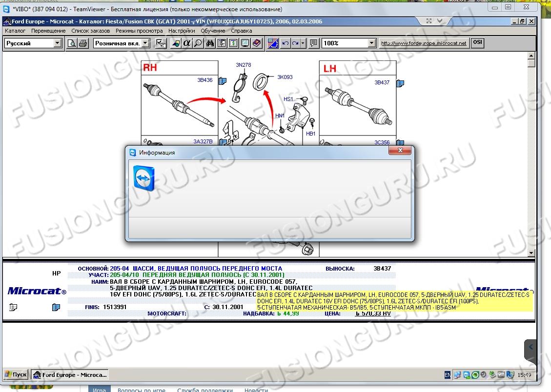Image resolution: width=551 pixels, height=392 pixels.
Task: Click the Ford Europe - Microcat taskbar button
Action: pyautogui.click(x=70, y=375)
